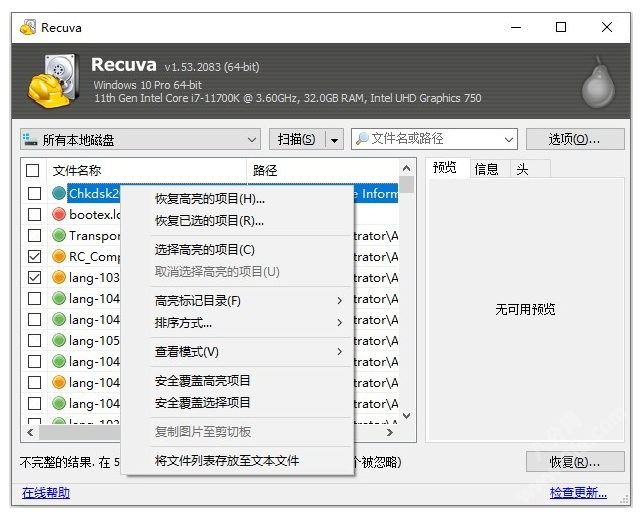
Task: Tick the checkbox for lang-105 file
Action: tap(34, 340)
